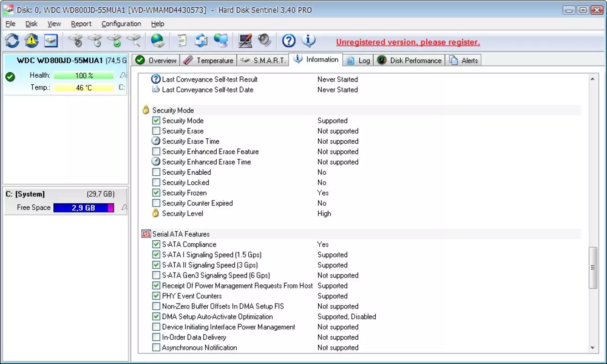Toggle the Security Mode checkbox
The image size is (607, 364).
156,121
